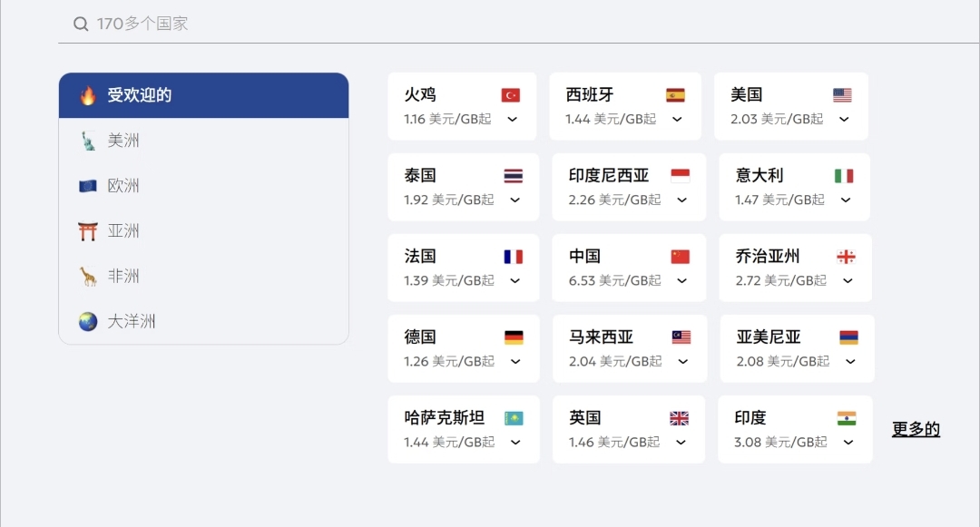Expand the 法国 France price dropdown

[x=514, y=281]
